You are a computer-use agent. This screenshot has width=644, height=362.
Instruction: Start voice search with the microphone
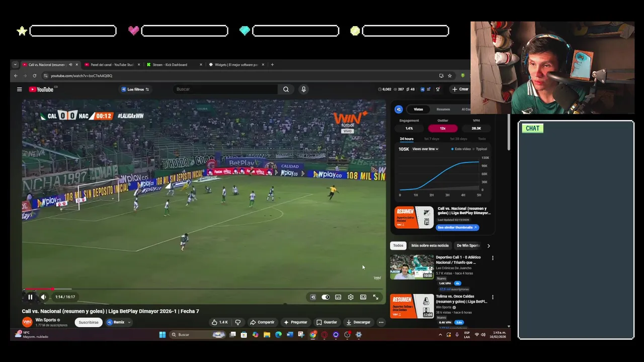[x=303, y=89]
